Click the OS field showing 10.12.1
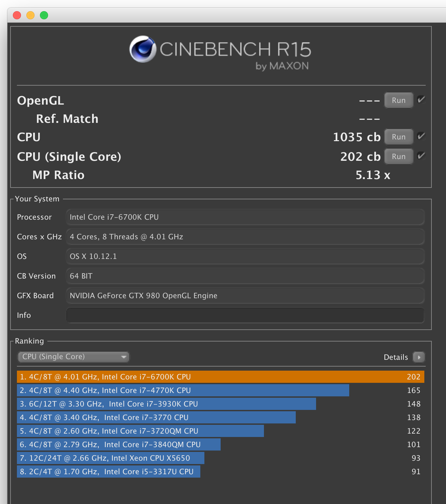The height and width of the screenshot is (504, 446). (x=245, y=256)
